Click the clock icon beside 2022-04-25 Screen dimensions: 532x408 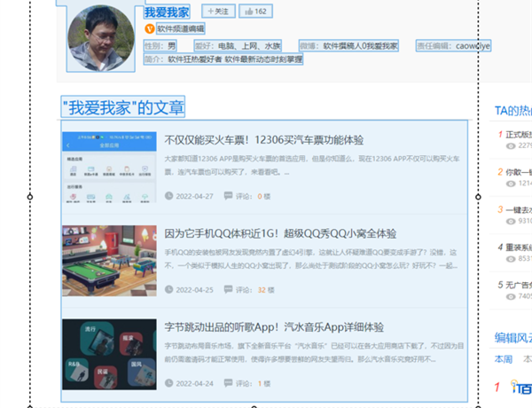pos(169,289)
